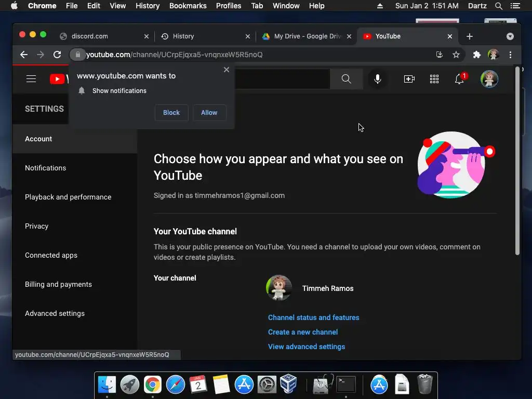
Task: Click the lock site info icon
Action: coord(78,55)
